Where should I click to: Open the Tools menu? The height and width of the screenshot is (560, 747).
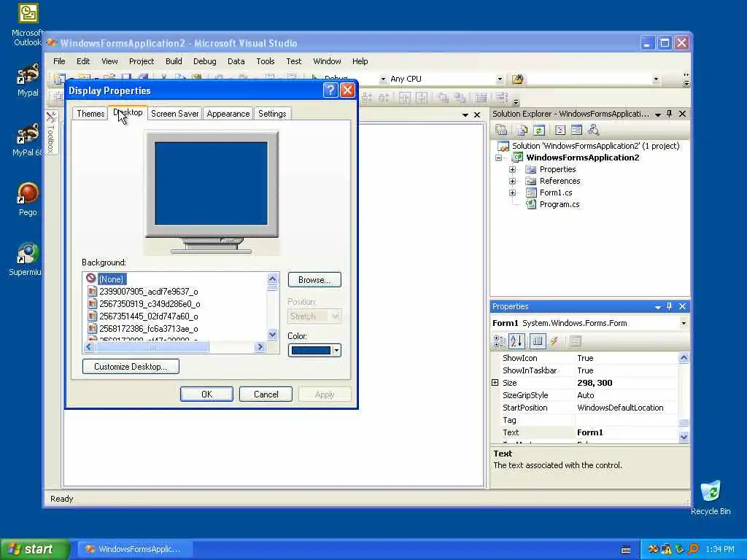coord(266,61)
